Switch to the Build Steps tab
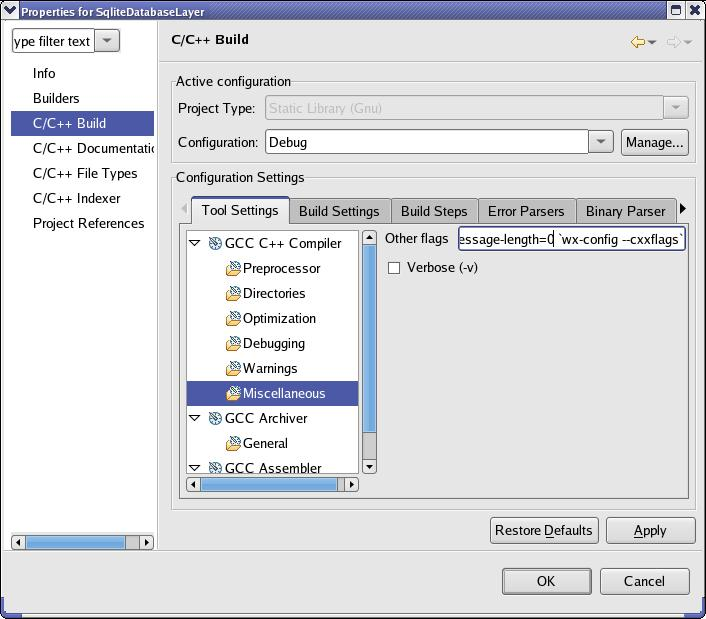 point(434,211)
